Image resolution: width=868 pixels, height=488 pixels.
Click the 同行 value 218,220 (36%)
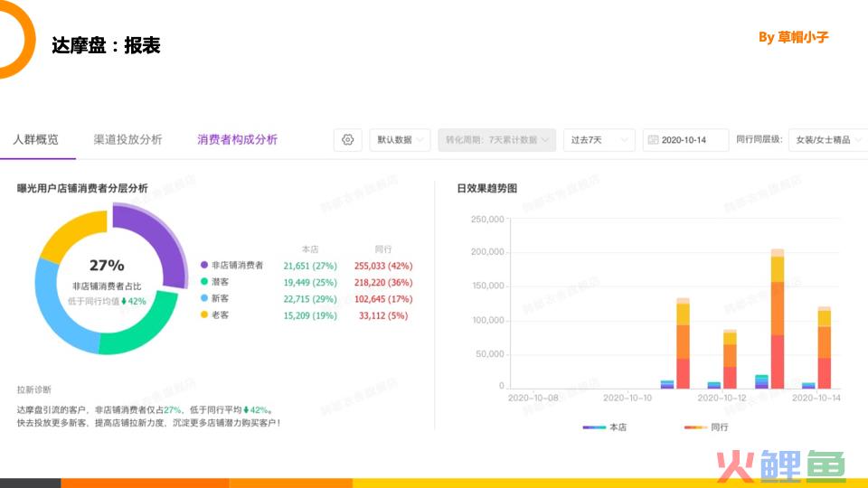click(x=383, y=283)
